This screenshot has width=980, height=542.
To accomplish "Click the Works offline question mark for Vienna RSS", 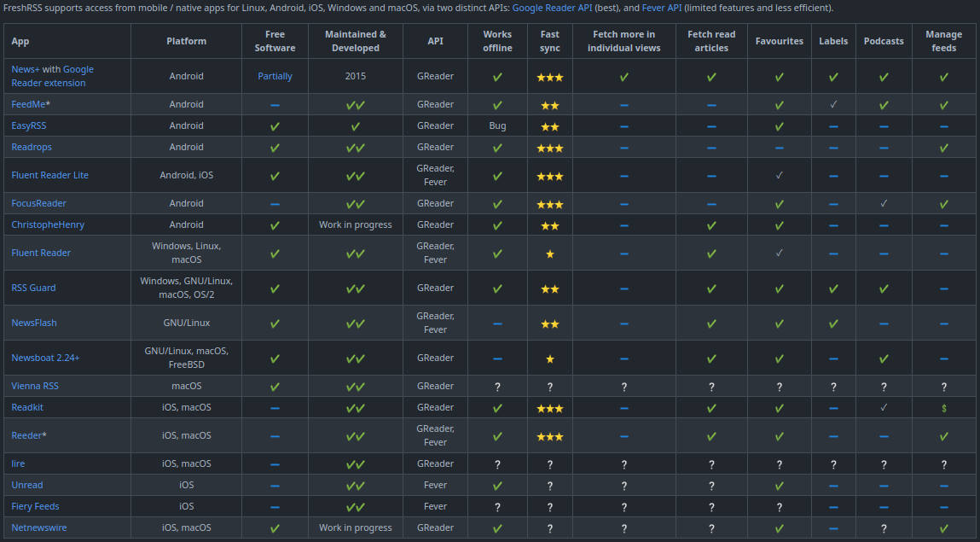I will click(x=497, y=387).
